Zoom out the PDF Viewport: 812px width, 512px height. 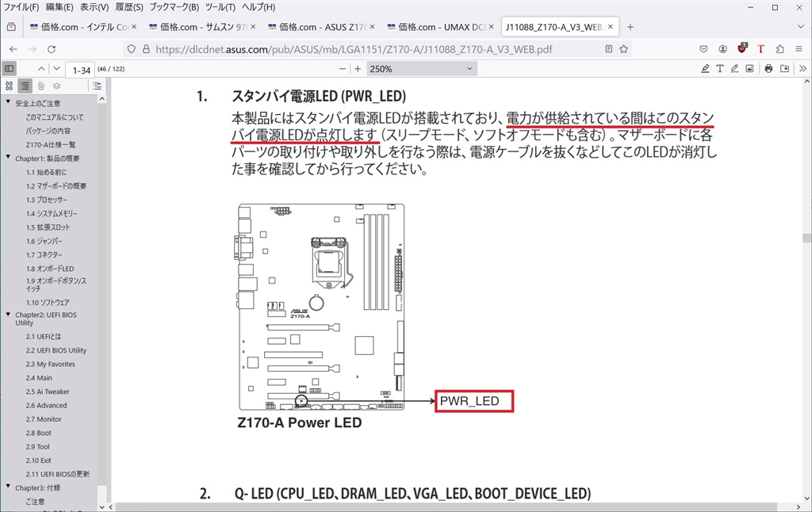[x=343, y=69]
